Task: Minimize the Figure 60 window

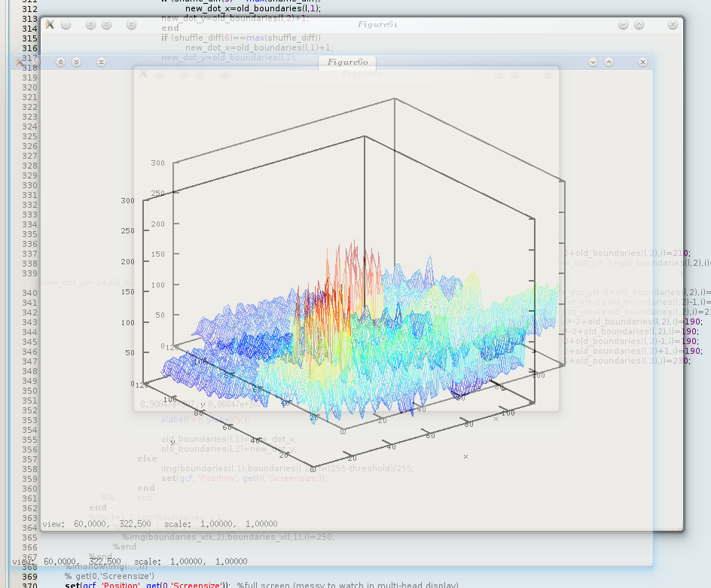Action: pos(593,62)
